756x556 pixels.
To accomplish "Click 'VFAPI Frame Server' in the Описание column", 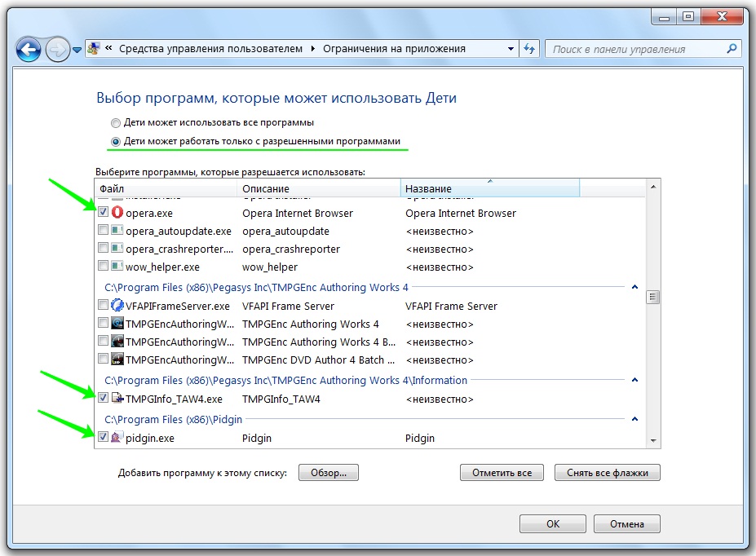I will tap(288, 306).
